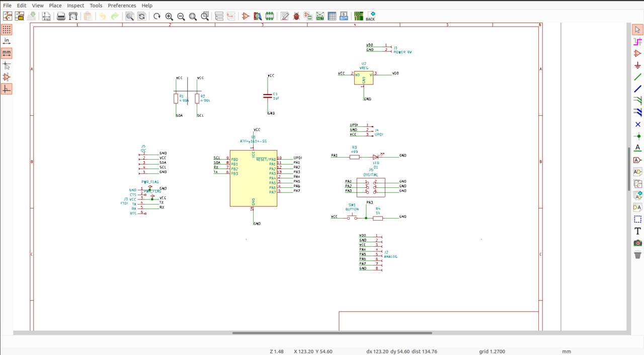Run the electrical rules check bug icon
This screenshot has width=644, height=355.
[296, 16]
